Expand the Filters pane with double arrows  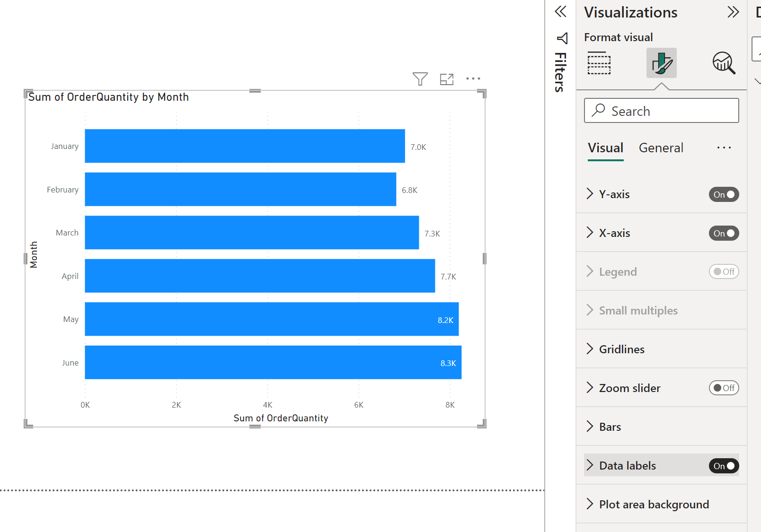[x=561, y=11]
